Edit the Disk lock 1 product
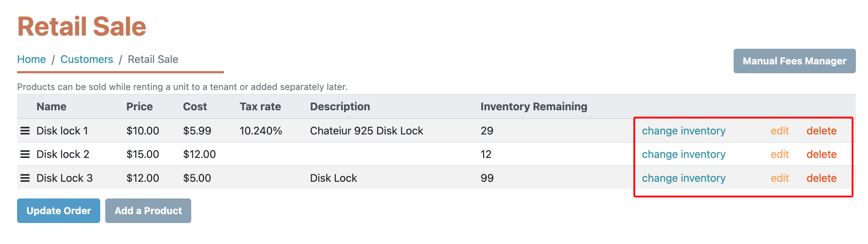Viewport: 868px width, 244px height. coord(779,131)
